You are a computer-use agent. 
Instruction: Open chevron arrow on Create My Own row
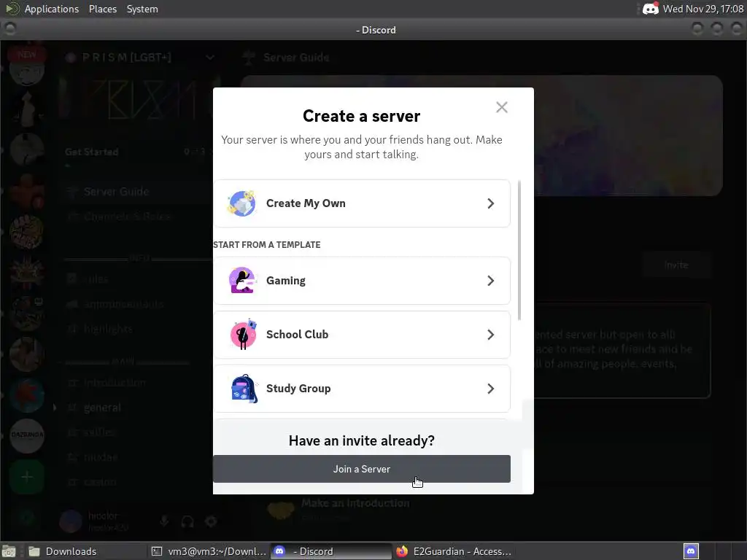[x=491, y=203]
